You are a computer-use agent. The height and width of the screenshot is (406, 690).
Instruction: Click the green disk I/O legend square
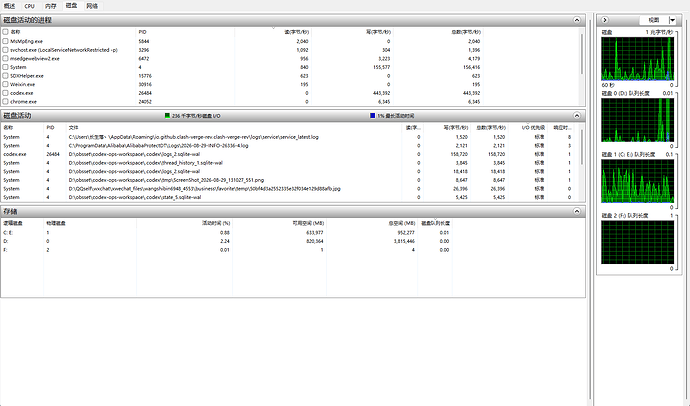tap(167, 116)
